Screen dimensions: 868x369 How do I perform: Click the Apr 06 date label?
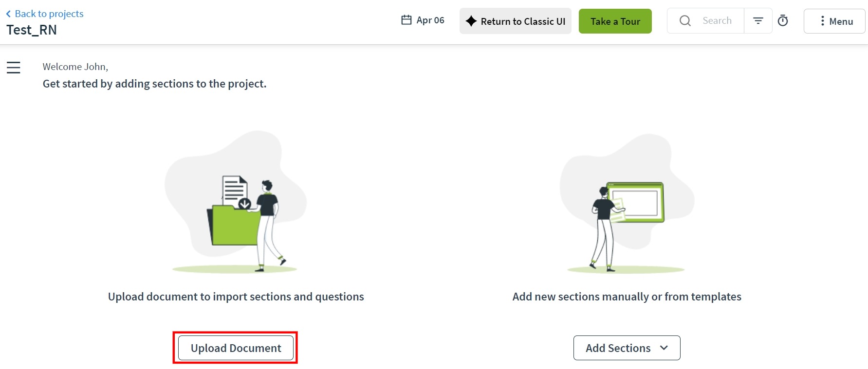[x=430, y=20]
